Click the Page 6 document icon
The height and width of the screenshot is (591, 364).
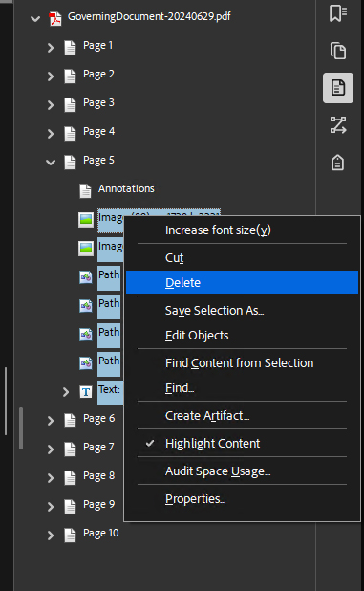(70, 421)
